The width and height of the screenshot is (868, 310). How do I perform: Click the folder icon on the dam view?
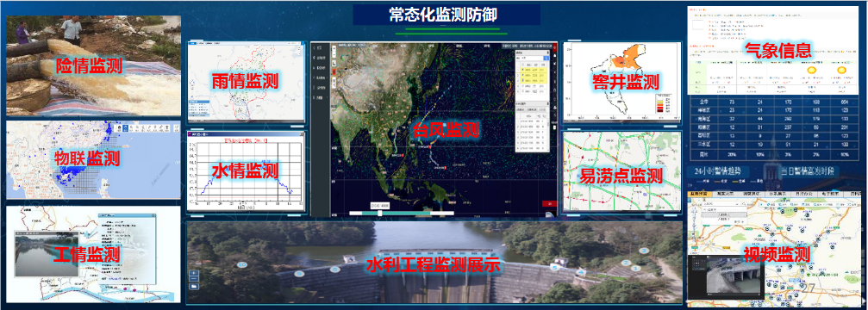coord(194,286)
